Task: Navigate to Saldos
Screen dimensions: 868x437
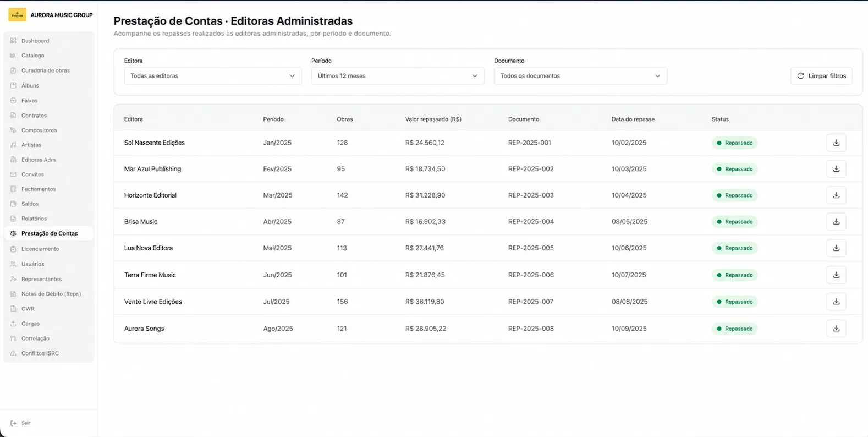Action: (x=48, y=204)
